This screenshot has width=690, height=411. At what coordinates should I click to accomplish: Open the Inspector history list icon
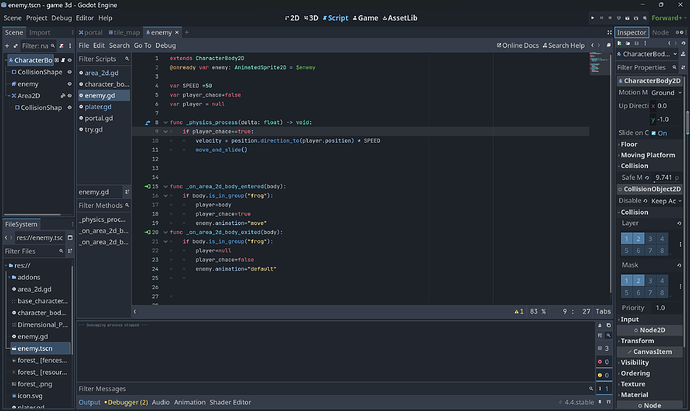coord(683,43)
